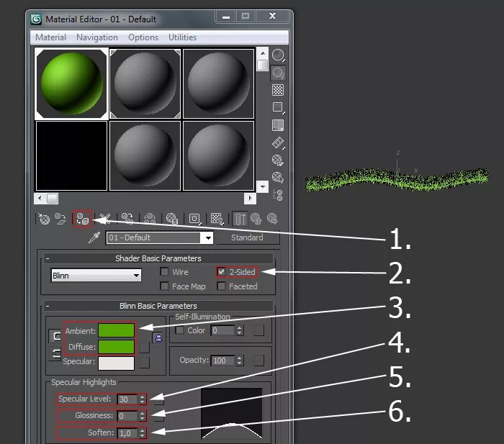504x444 pixels.
Task: Click the Self-Illumination value spinner arrows
Action: point(239,330)
